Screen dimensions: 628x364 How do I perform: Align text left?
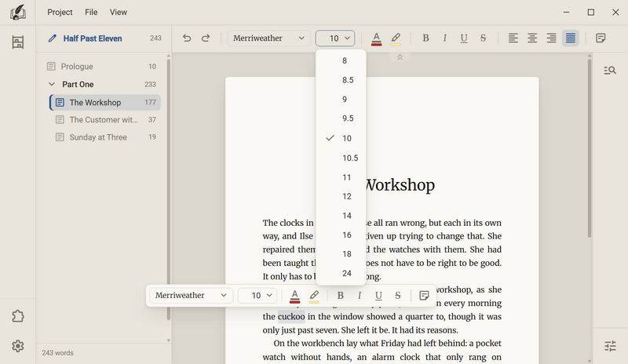click(513, 38)
